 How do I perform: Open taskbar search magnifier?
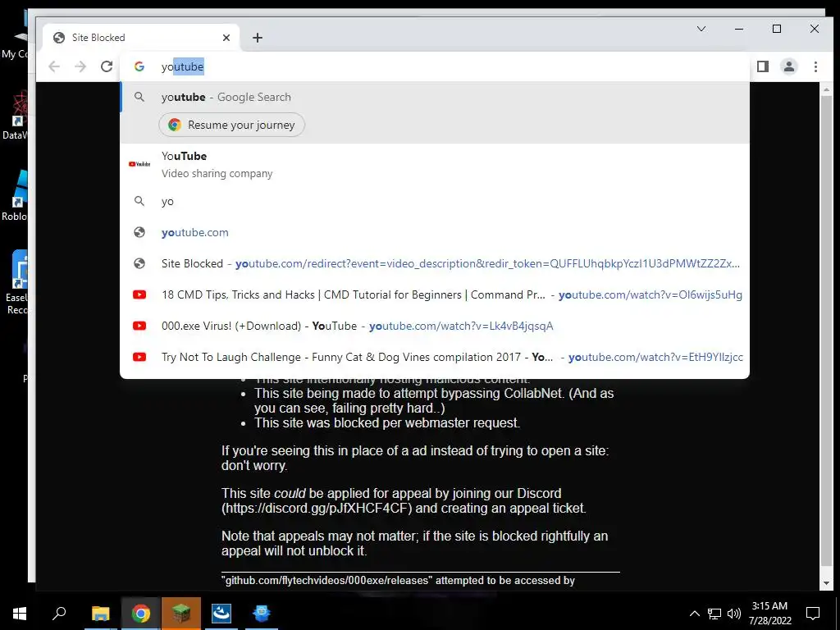click(59, 614)
